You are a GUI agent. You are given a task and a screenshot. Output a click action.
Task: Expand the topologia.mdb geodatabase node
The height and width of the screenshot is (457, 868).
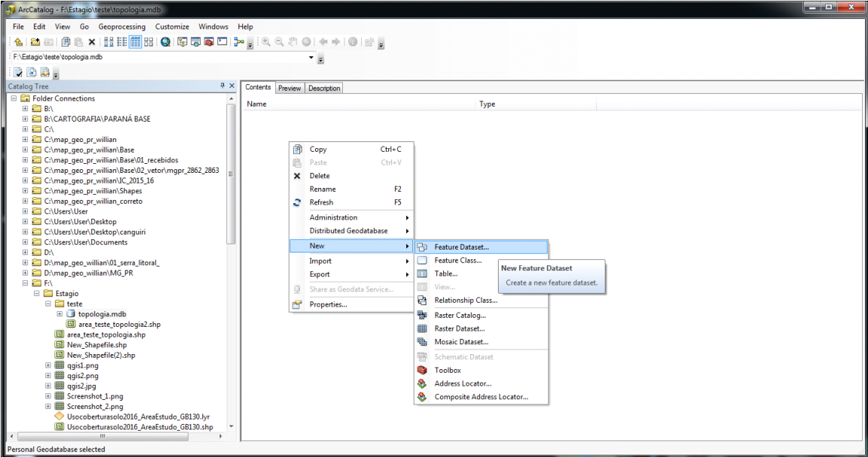59,314
